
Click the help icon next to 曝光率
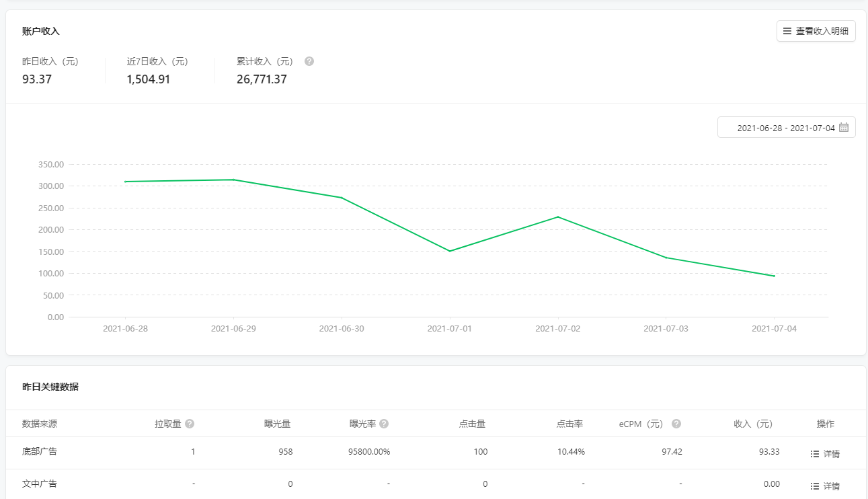coord(384,424)
